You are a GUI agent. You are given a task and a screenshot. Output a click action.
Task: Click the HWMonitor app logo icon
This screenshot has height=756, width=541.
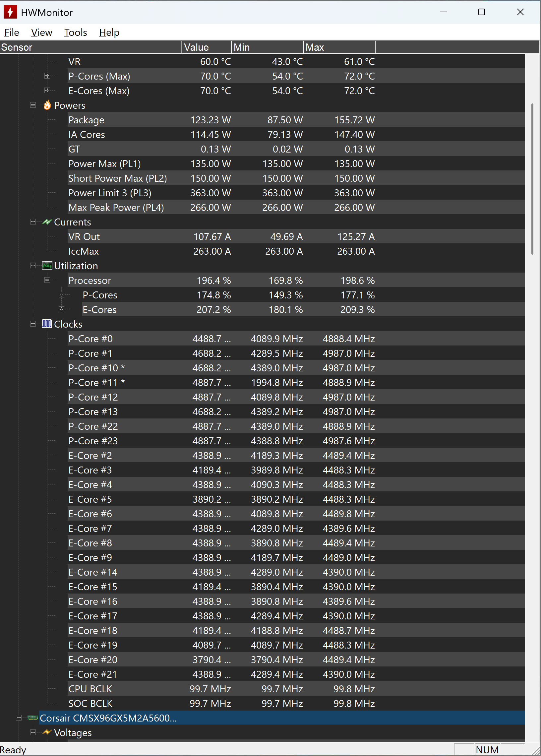[10, 12]
